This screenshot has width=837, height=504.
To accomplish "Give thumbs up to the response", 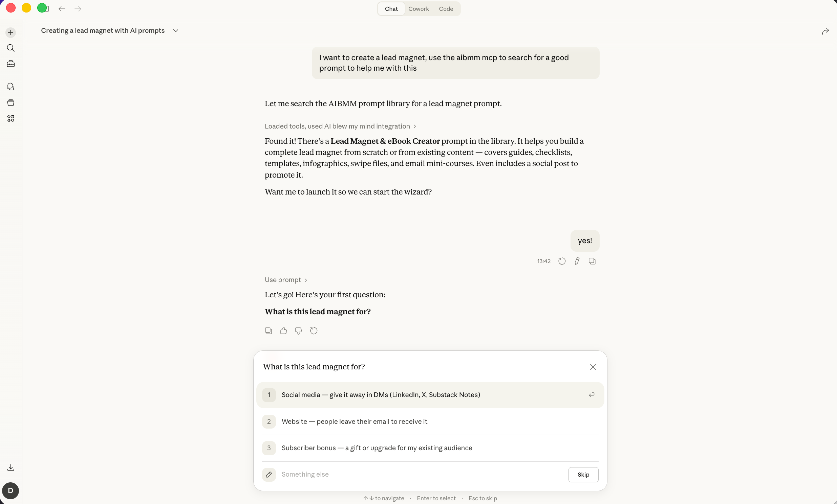I will tap(283, 330).
